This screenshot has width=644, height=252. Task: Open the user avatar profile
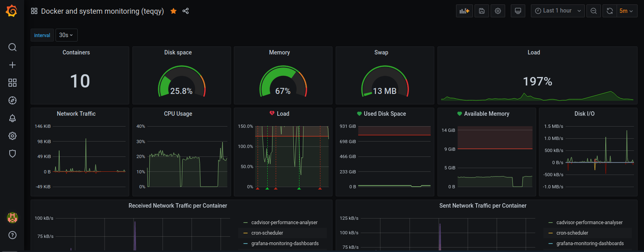coord(12,218)
